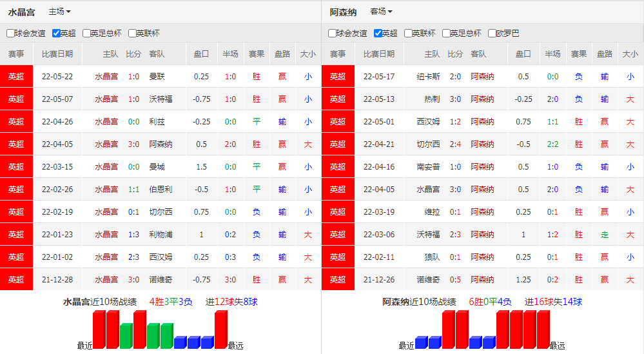Click handicap 1.25 in 21-12-26 row
The image size is (644, 354).
tap(523, 280)
